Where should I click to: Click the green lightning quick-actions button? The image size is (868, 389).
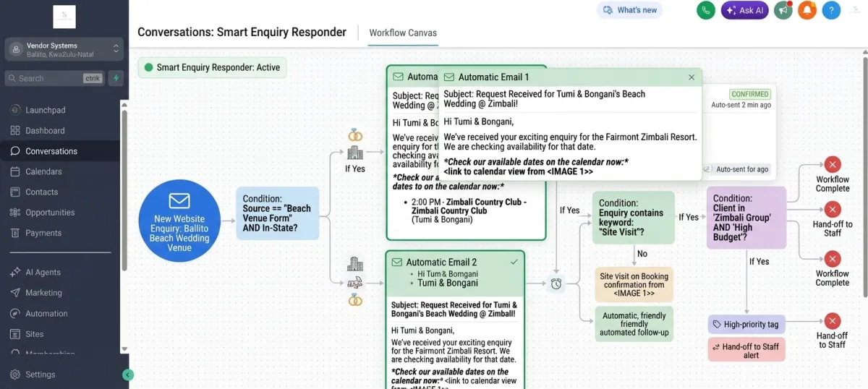(x=116, y=78)
